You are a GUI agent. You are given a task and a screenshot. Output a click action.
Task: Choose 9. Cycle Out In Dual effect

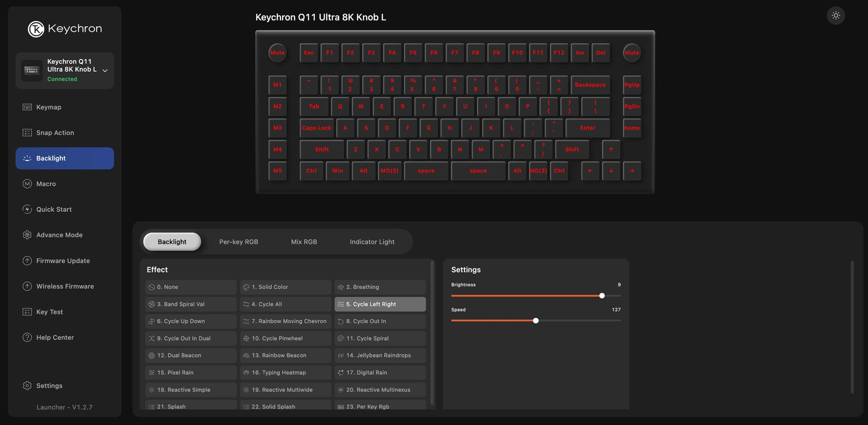coord(191,338)
